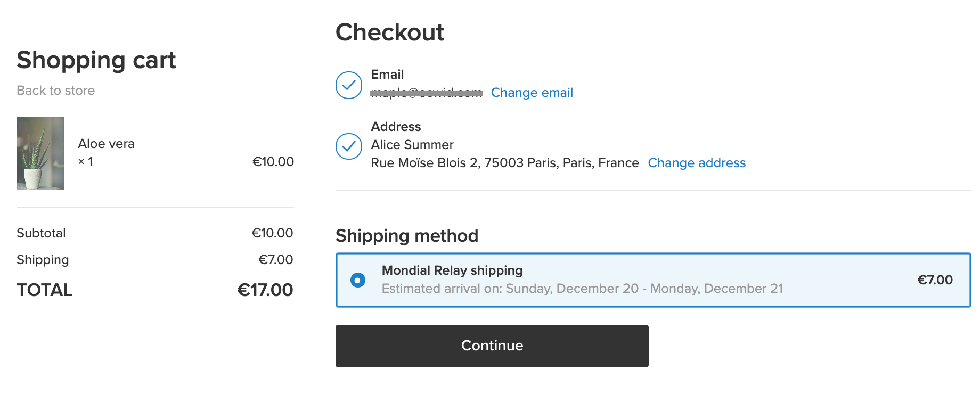Click the Rue Moïse Blois address line
This screenshot has width=980, height=394.
(505, 163)
